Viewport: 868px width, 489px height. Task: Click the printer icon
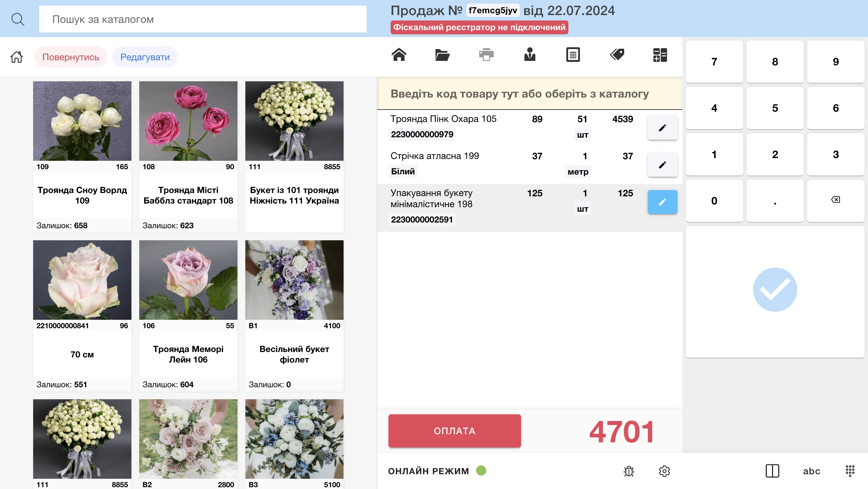tap(486, 55)
